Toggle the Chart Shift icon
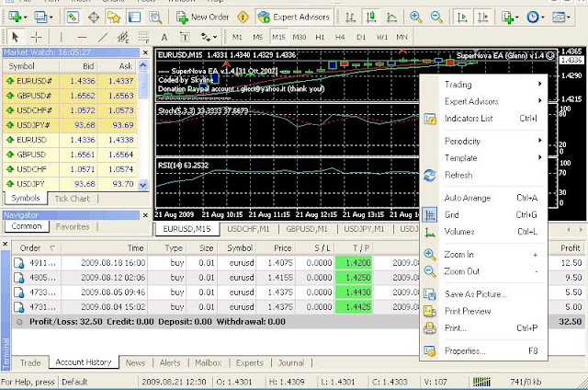 483,17
